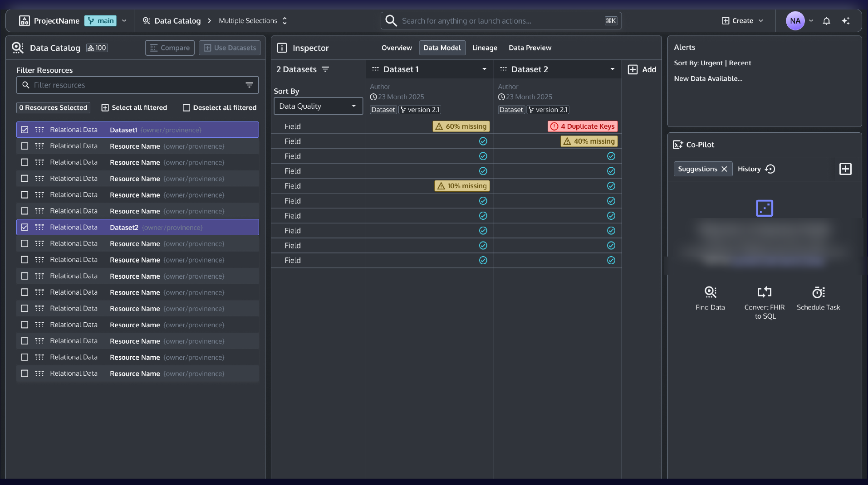Click the 100 resources count badge
The image size is (868, 485).
coord(97,48)
